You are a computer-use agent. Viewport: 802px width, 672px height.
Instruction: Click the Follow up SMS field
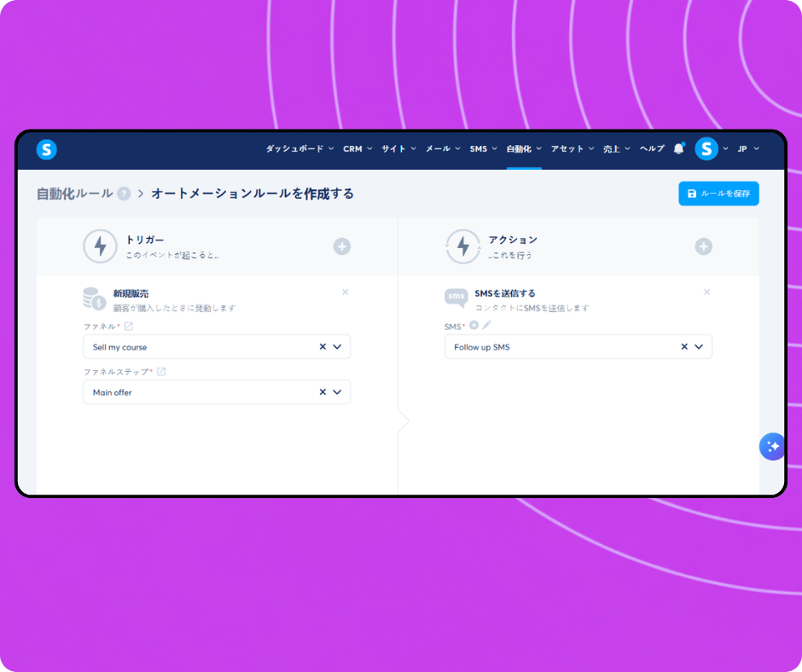pos(578,347)
